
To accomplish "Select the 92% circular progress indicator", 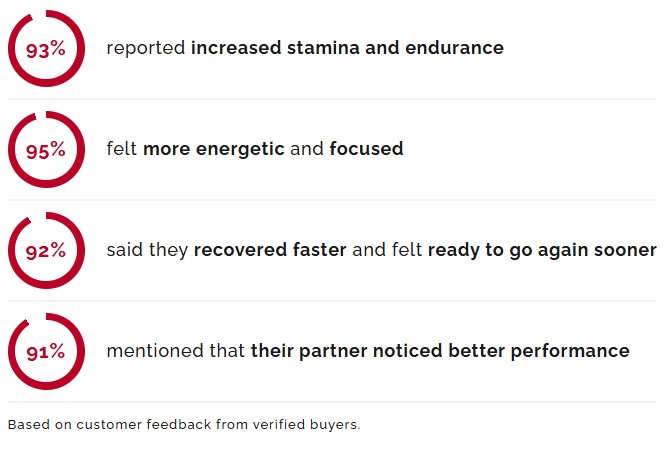I will tap(45, 251).
